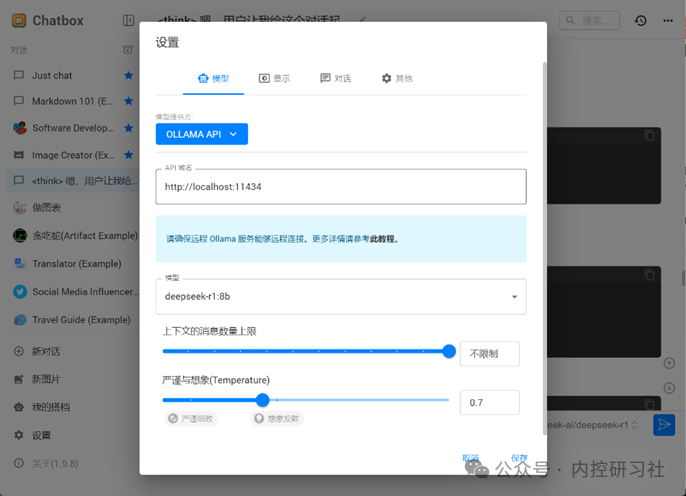Open the Travel Guide (Example) conversation
The width and height of the screenshot is (686, 496).
72,320
